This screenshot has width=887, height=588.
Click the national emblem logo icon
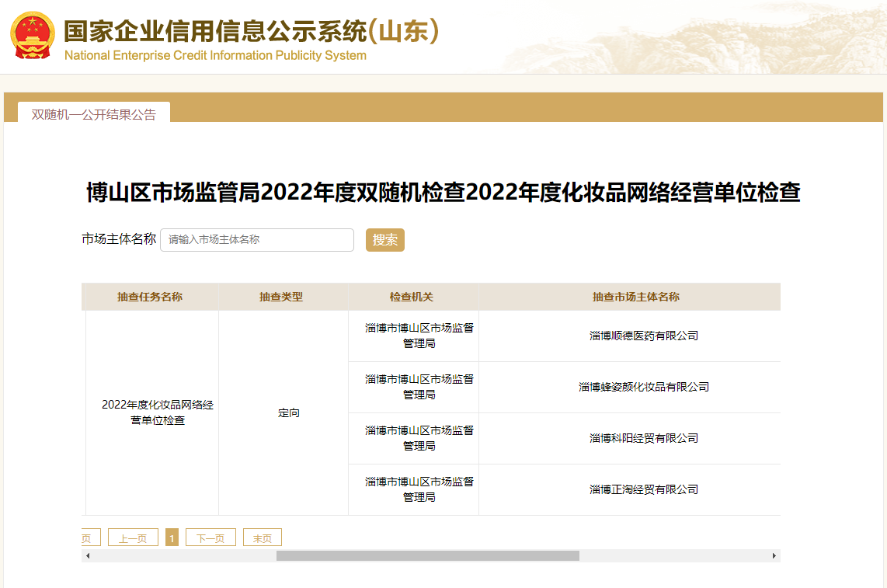coord(33,35)
